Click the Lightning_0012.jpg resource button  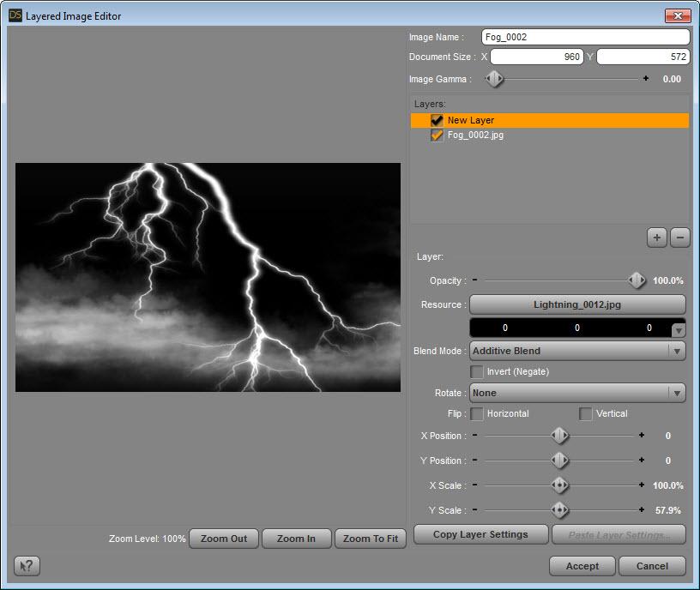pos(577,304)
